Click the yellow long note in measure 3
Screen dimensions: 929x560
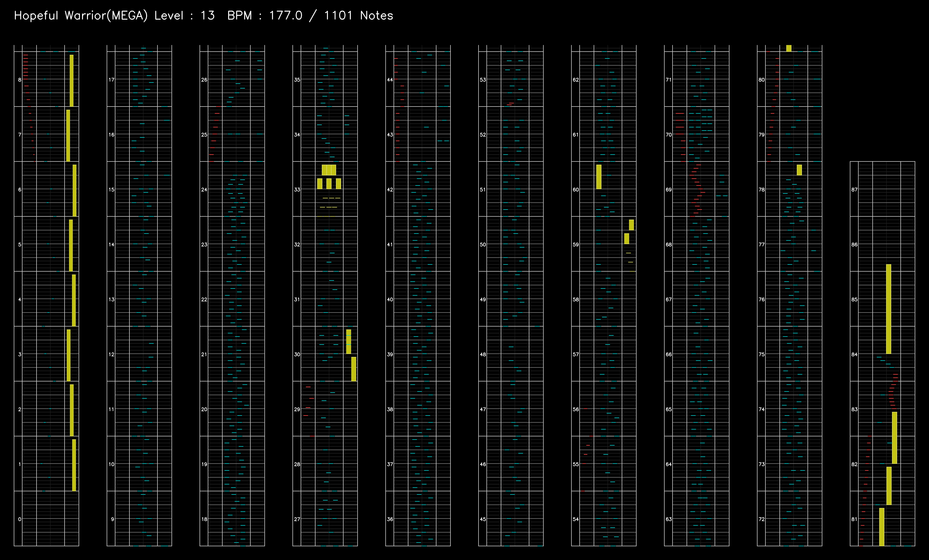(69, 355)
